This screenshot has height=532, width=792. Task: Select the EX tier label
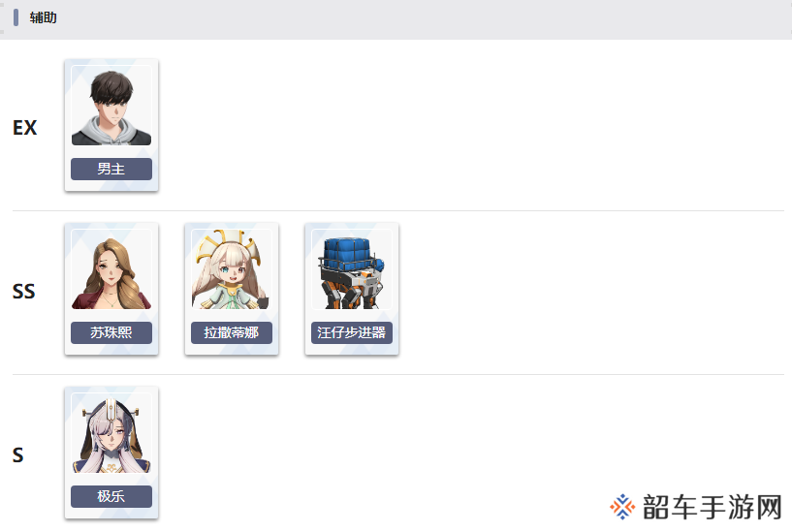coord(25,128)
